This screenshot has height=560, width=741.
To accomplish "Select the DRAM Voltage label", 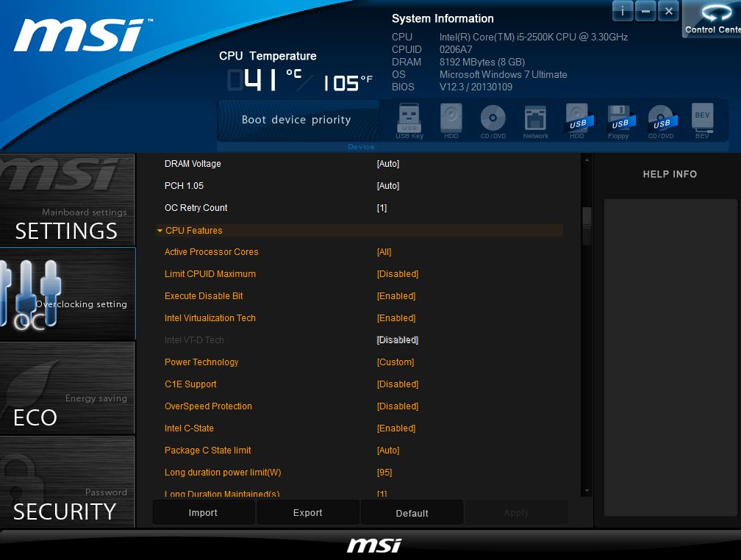I will [193, 163].
